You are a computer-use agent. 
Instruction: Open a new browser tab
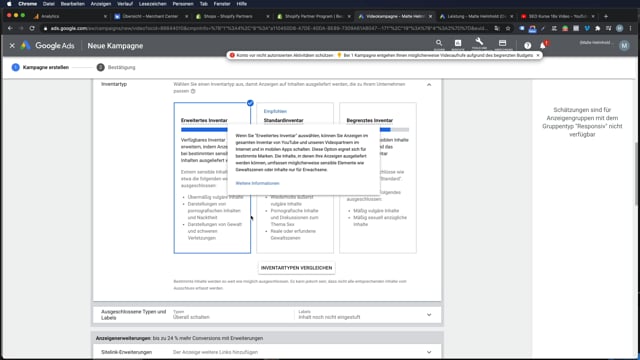click(606, 16)
